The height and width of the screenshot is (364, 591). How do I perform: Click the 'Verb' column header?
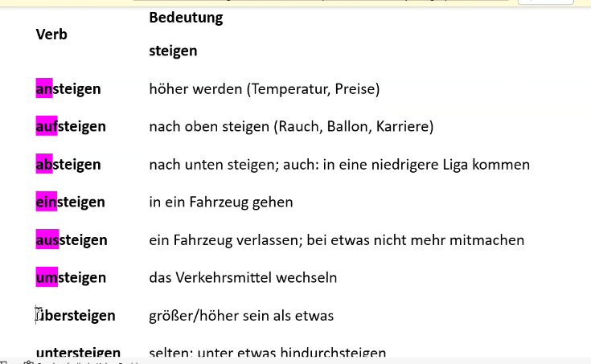(x=51, y=34)
